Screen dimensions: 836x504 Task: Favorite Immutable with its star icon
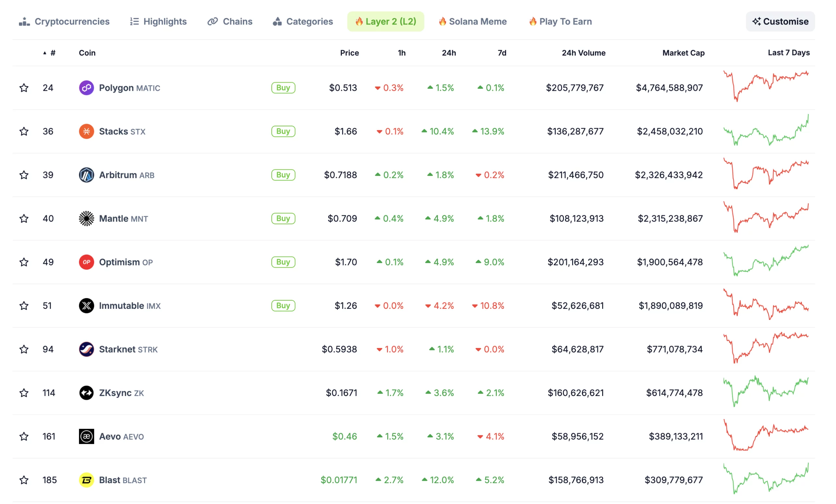(x=24, y=306)
